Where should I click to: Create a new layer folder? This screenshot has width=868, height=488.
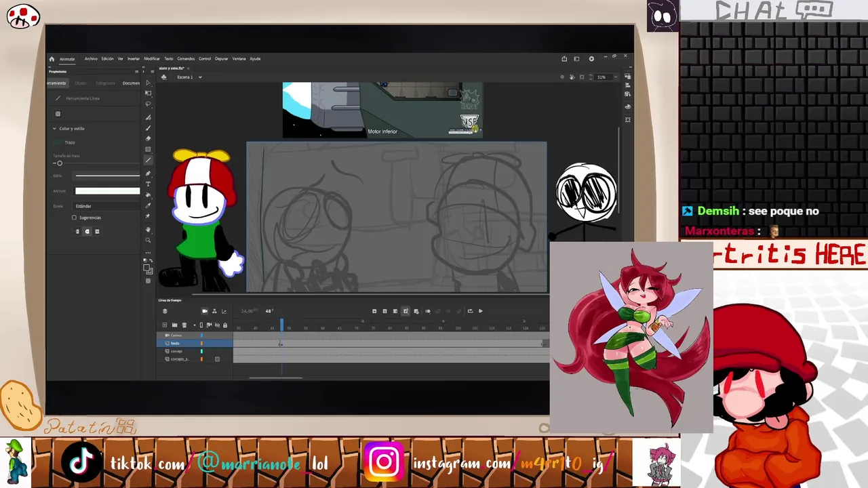174,325
